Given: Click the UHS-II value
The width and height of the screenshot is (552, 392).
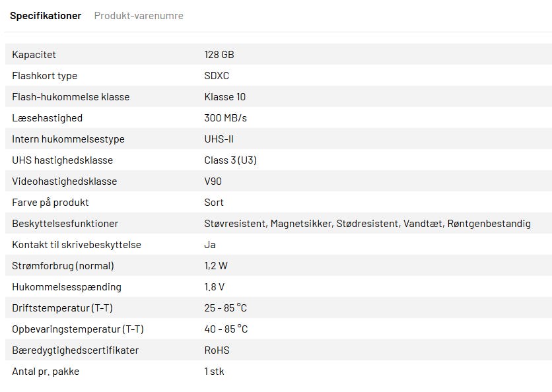Looking at the screenshot, I should (219, 139).
